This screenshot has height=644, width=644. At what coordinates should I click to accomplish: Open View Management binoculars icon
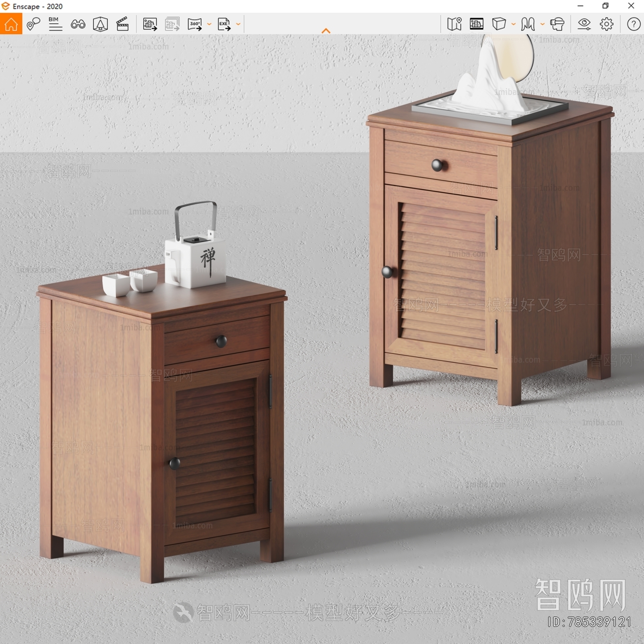tap(78, 25)
